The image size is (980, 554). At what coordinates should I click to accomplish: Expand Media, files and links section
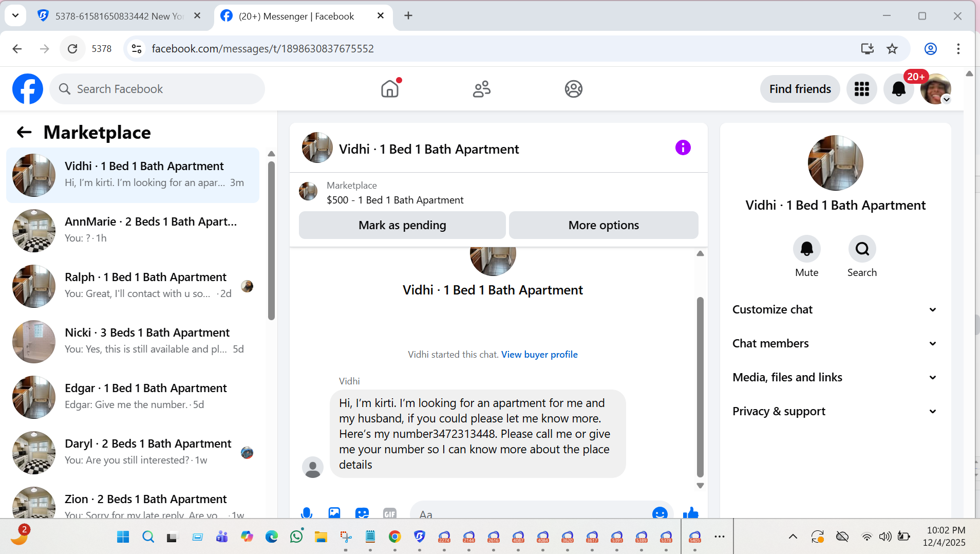pos(835,377)
